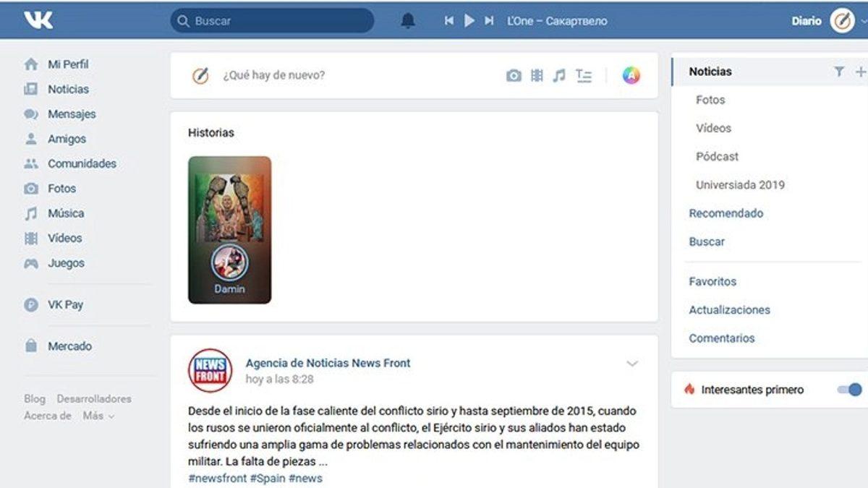Viewport: 868px width, 488px height.
Task: Pick a colored post background with the rainbow icon
Action: pyautogui.click(x=631, y=74)
